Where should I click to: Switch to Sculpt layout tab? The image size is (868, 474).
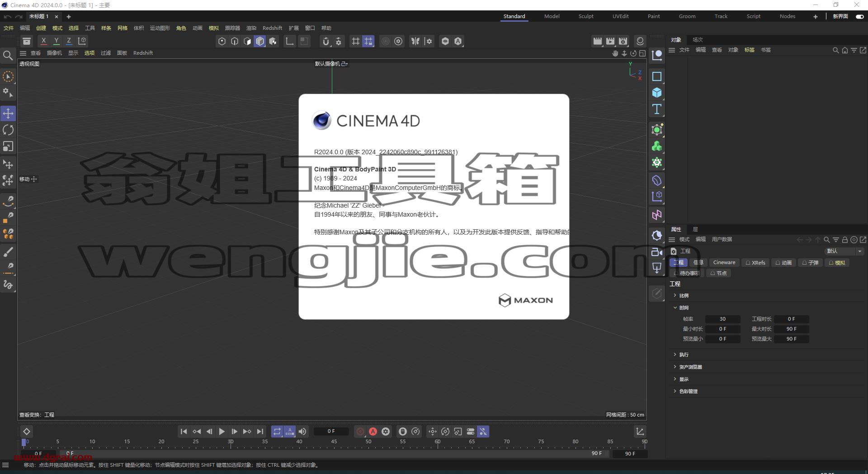point(586,16)
